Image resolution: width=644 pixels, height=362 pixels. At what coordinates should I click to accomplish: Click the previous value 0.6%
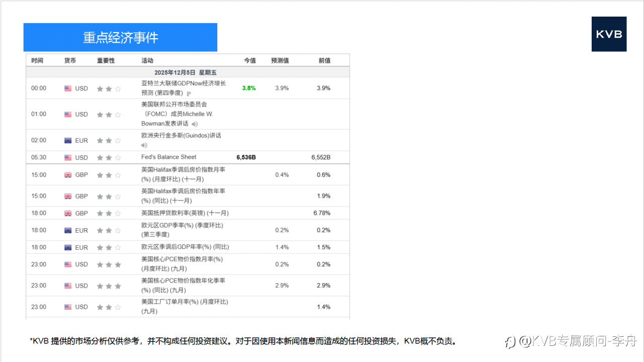point(324,175)
